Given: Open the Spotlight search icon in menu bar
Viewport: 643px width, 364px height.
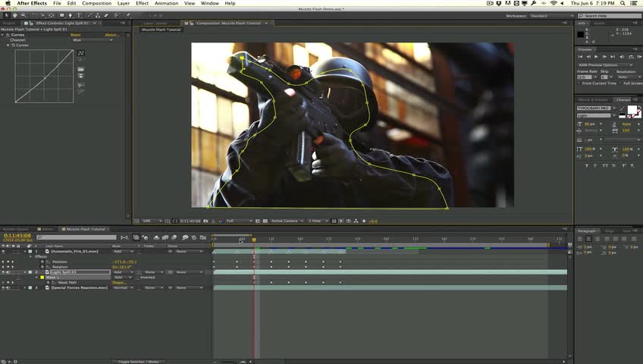Looking at the screenshot, I should pyautogui.click(x=623, y=3).
